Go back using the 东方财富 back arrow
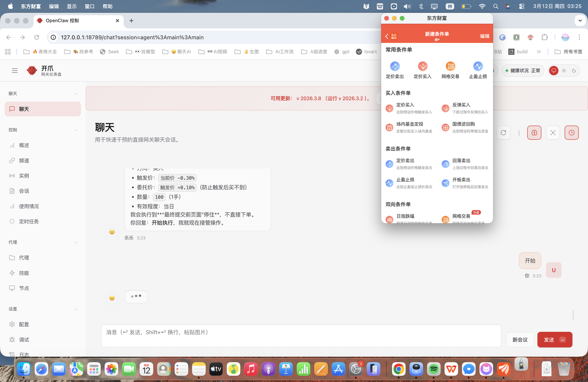Viewport: 588px width, 382px height. [387, 36]
